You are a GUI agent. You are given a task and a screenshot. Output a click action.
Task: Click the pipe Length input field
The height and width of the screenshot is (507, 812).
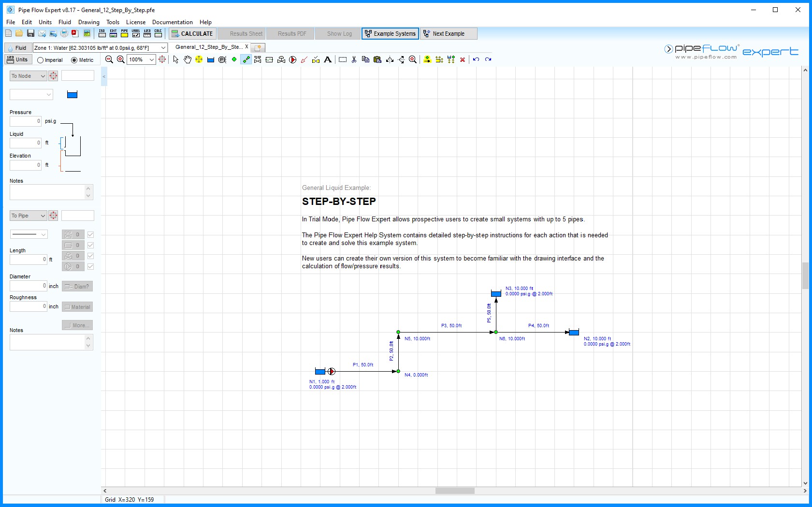[x=29, y=259]
